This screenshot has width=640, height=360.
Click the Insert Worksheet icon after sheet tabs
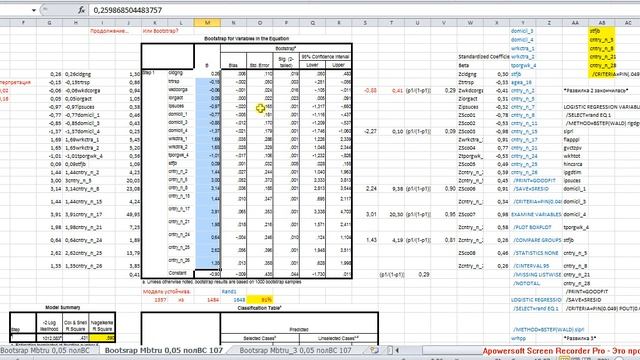pos(373,350)
